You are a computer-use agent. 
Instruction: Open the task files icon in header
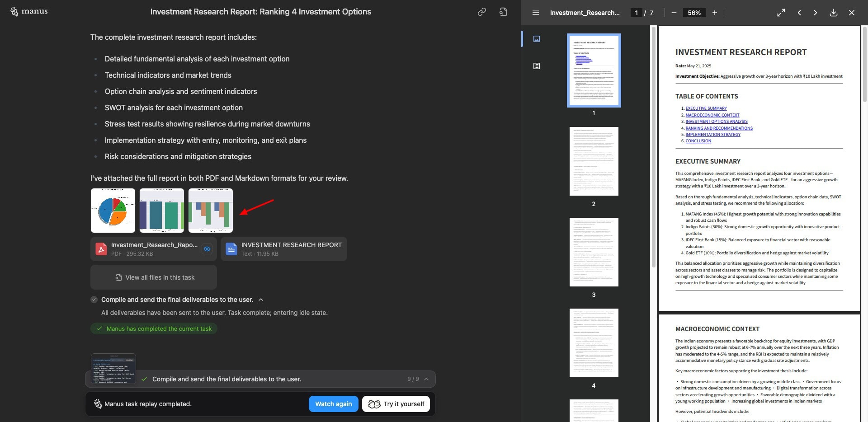click(x=503, y=12)
